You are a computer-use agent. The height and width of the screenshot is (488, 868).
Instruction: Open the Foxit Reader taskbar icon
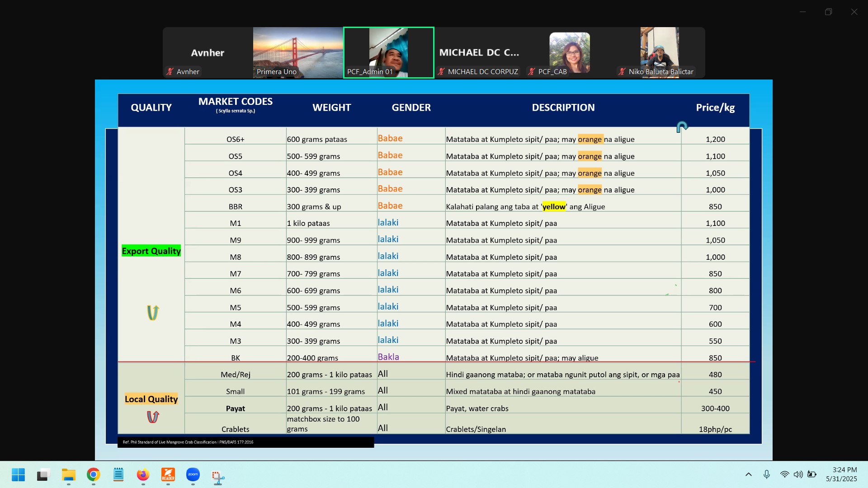(168, 475)
